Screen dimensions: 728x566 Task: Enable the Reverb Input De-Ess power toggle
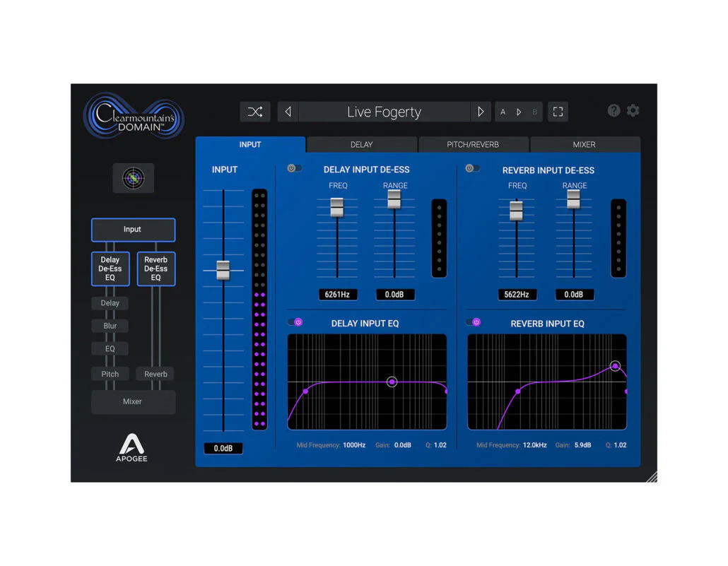472,168
